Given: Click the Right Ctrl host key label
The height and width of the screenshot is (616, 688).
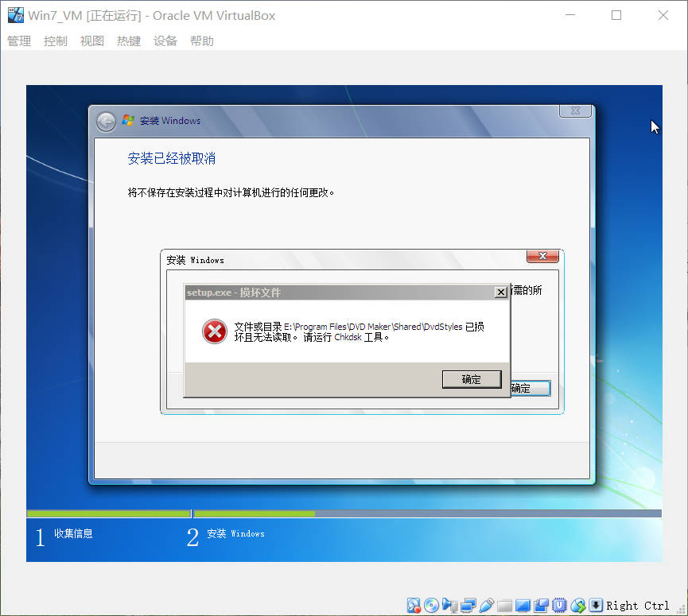Looking at the screenshot, I should (638, 606).
